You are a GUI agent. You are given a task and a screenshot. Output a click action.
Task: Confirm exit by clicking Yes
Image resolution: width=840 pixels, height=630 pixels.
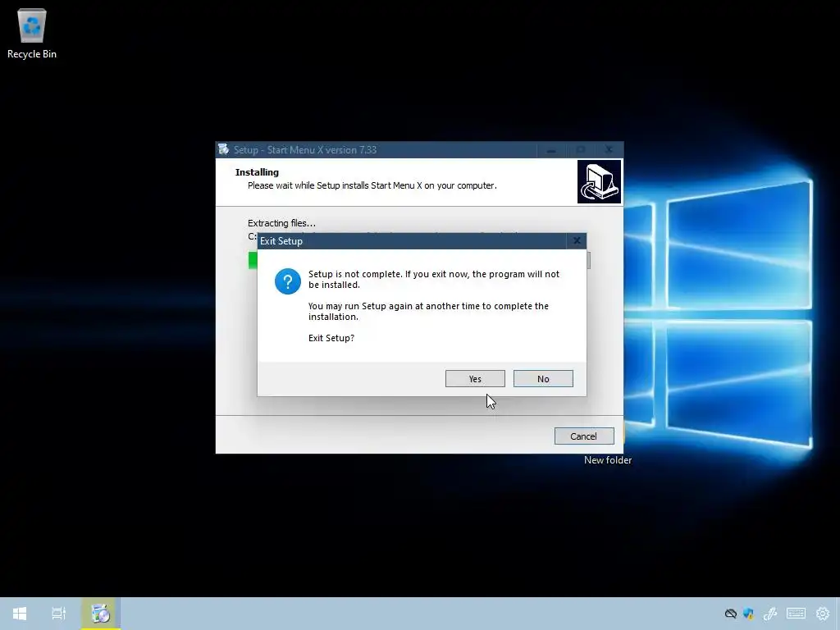pyautogui.click(x=475, y=379)
